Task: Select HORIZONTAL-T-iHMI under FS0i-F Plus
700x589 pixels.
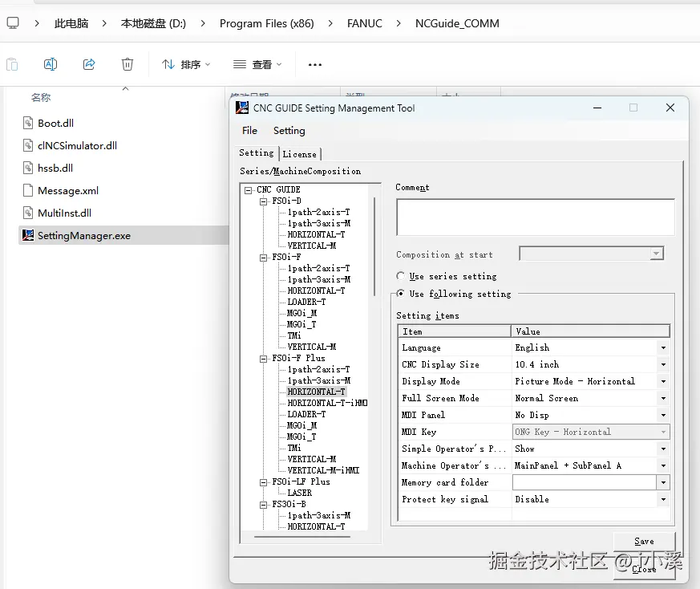Action: pos(327,403)
